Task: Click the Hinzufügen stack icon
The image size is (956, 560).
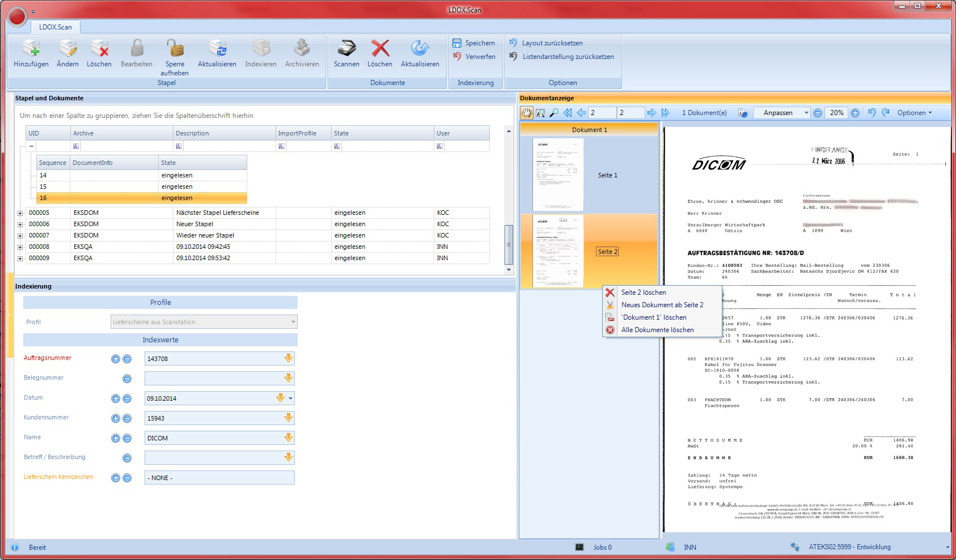Action: (x=31, y=49)
